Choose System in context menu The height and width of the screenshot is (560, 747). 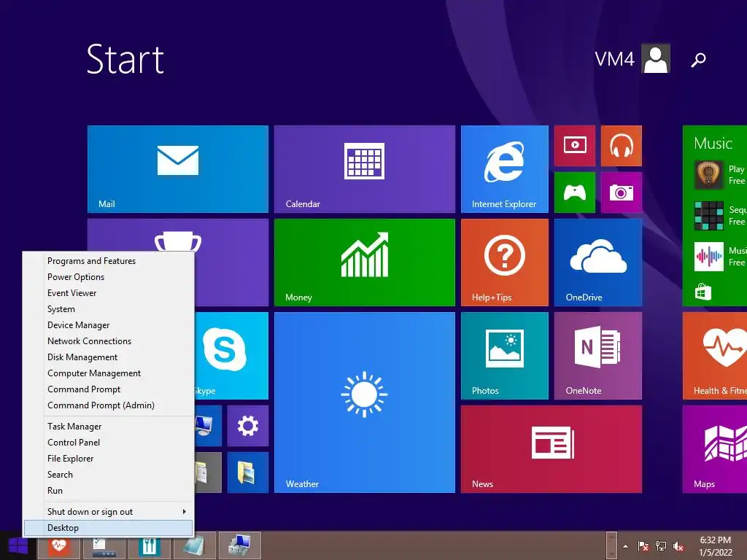point(109,309)
